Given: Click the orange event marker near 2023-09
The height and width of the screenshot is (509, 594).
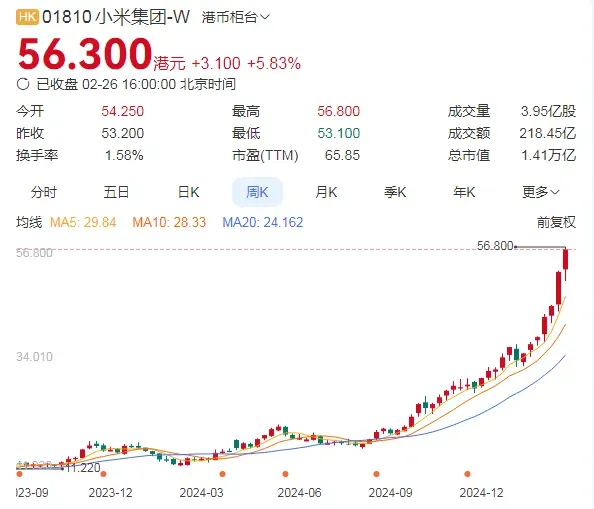Looking at the screenshot, I should [19, 474].
